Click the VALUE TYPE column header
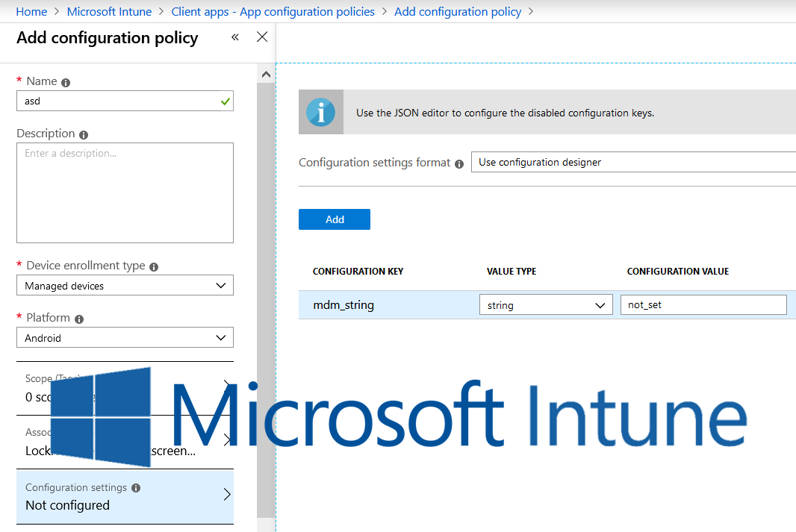The height and width of the screenshot is (532, 796). [512, 272]
